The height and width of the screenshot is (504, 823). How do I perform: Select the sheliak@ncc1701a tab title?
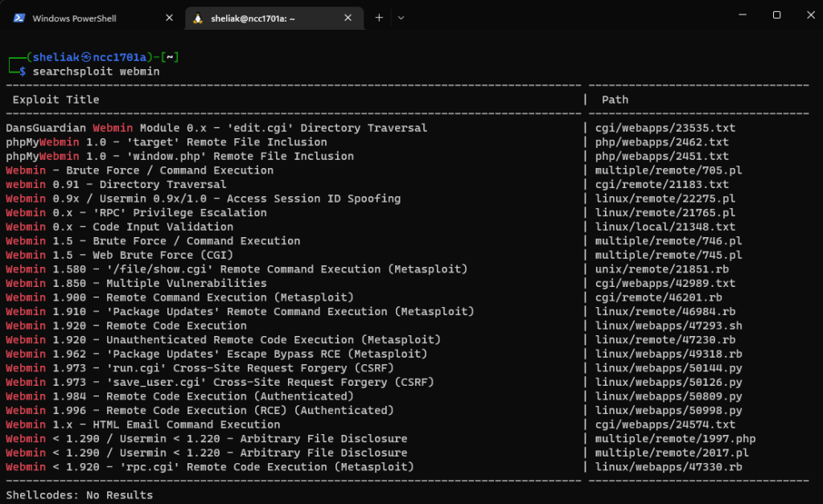coord(253,18)
